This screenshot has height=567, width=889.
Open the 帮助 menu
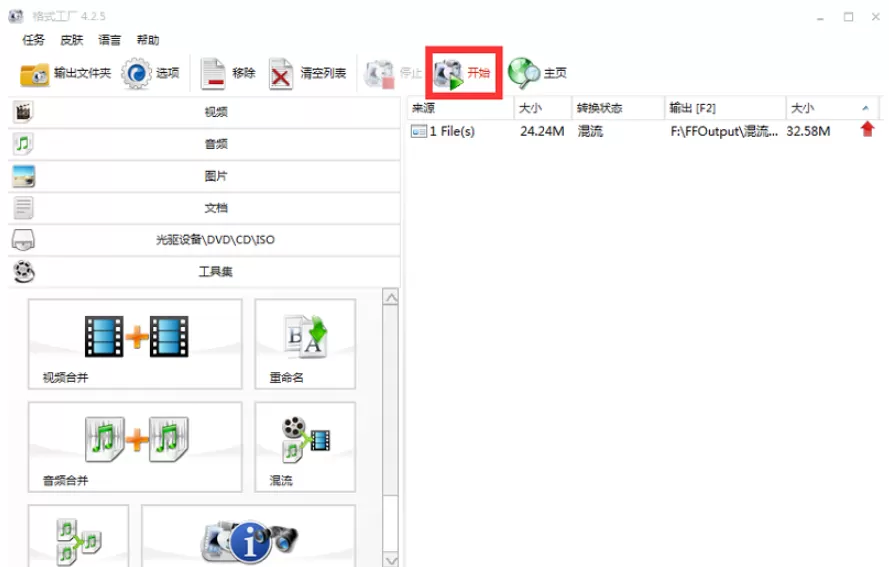pyautogui.click(x=147, y=40)
